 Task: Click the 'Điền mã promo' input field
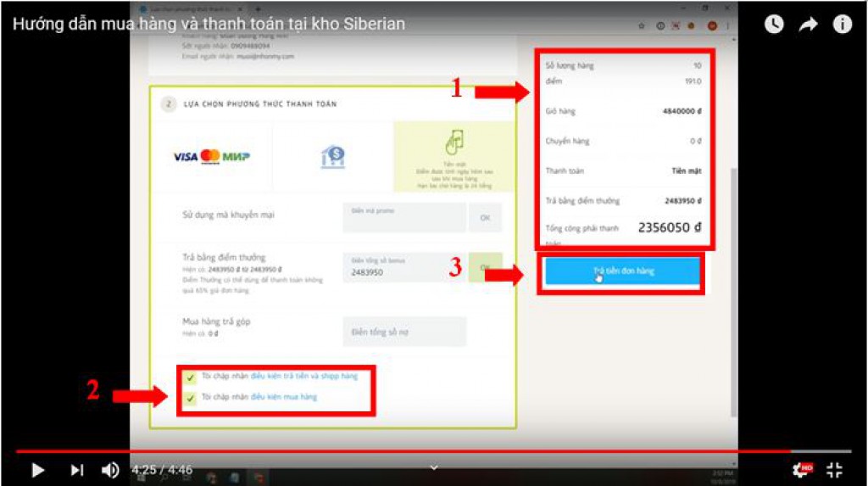click(404, 218)
